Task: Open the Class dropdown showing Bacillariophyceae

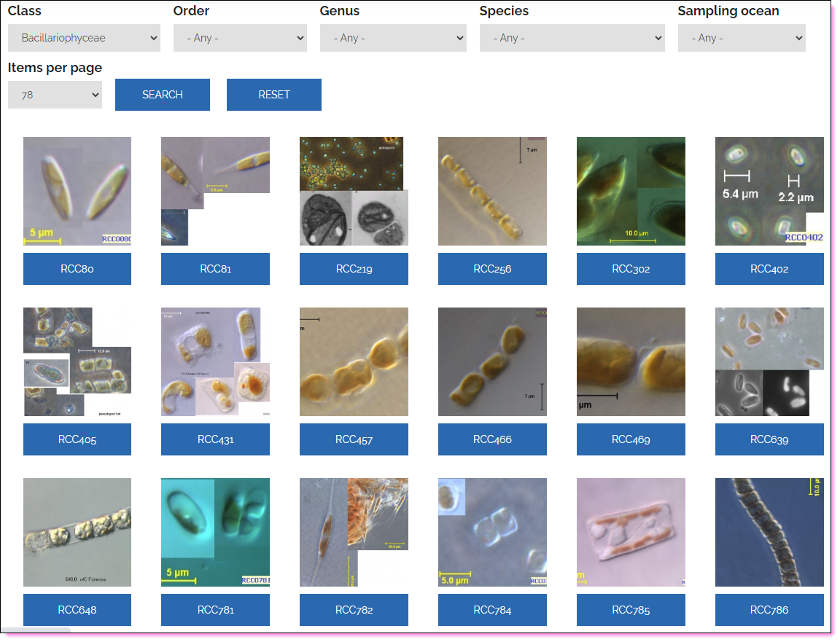Action: pyautogui.click(x=84, y=38)
